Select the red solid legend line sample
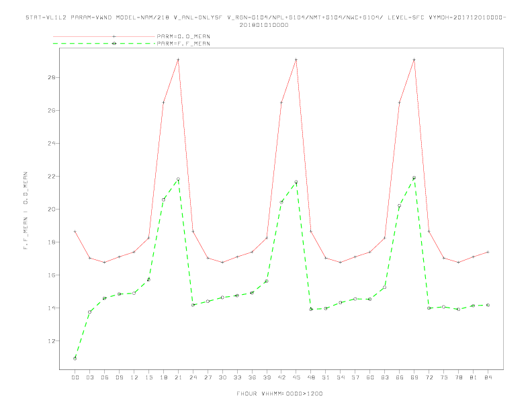Screen dimensions: 532x411 click(x=104, y=36)
